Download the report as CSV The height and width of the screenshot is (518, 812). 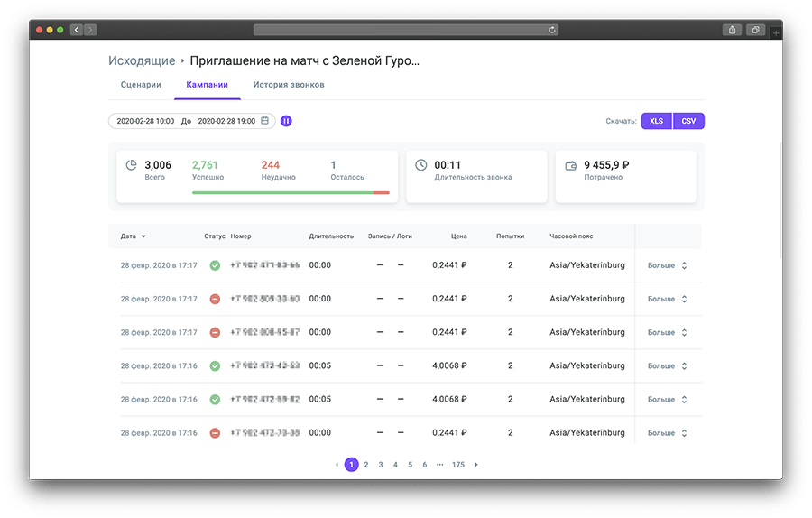pos(688,121)
